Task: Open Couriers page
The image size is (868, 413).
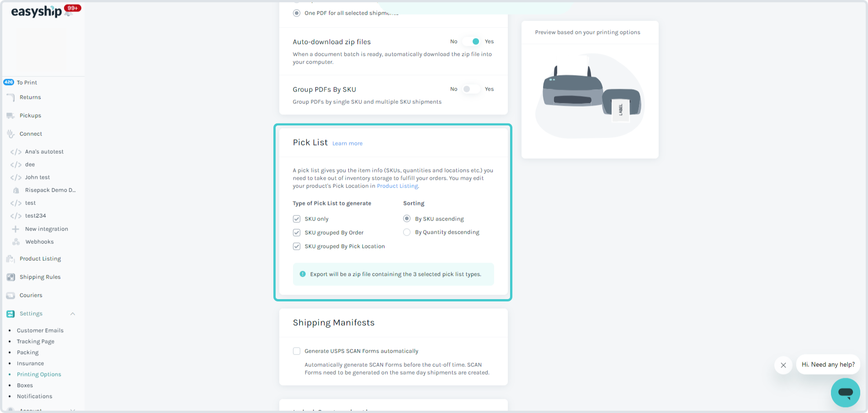Action: point(31,295)
